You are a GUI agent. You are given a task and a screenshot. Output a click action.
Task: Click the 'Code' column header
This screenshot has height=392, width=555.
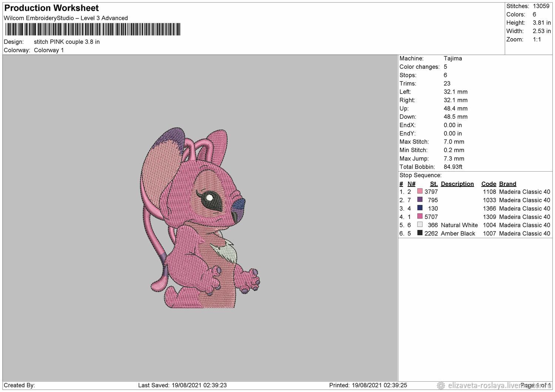click(x=489, y=184)
